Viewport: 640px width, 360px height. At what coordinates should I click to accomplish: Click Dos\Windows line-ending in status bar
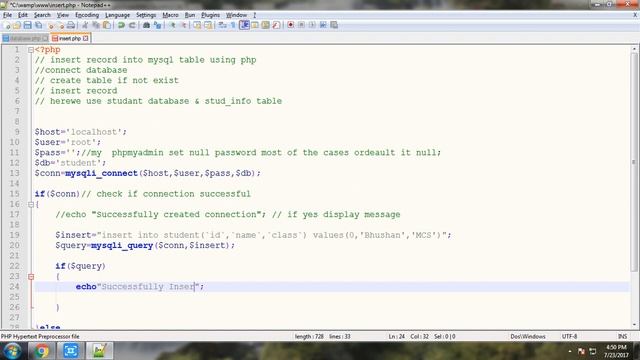click(x=528, y=336)
